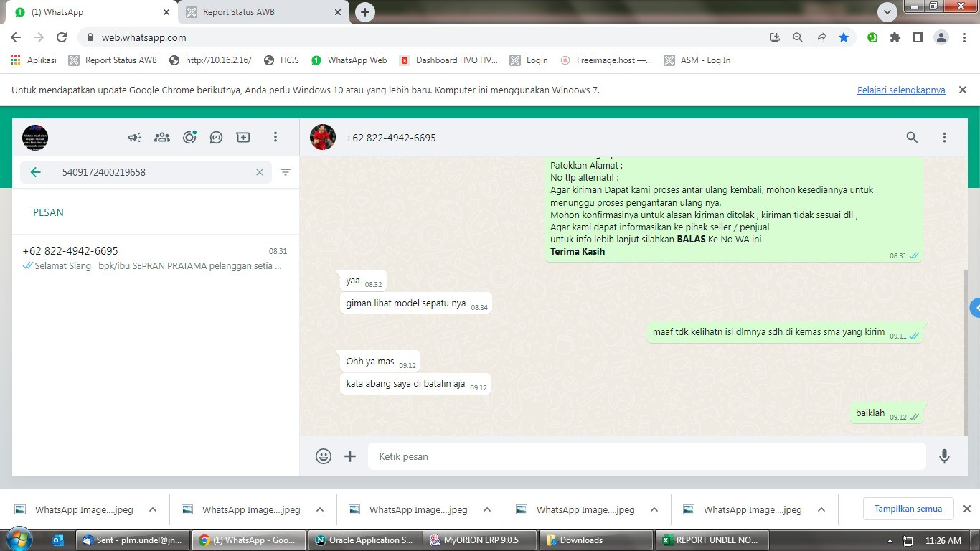The height and width of the screenshot is (551, 980).
Task: Open the tab search dropdown arrow
Action: pyautogui.click(x=887, y=12)
